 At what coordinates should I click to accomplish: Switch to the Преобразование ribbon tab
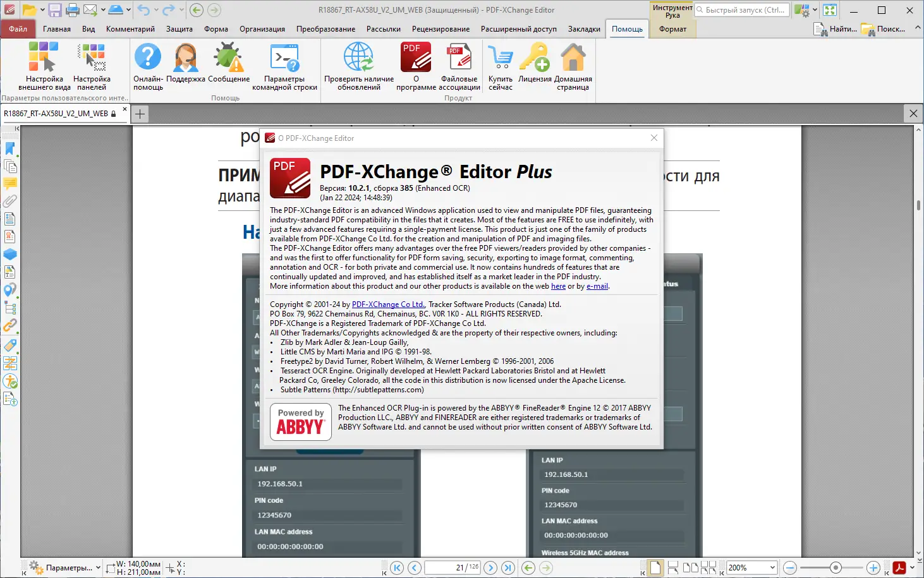tap(325, 29)
